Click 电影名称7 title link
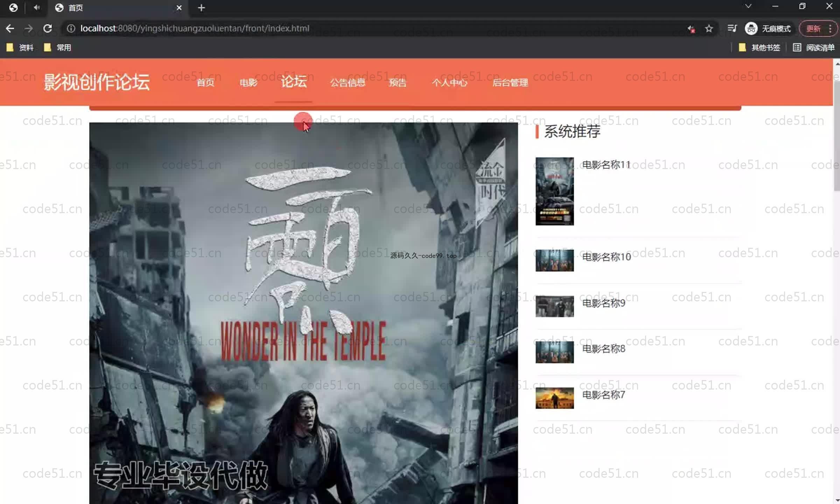The width and height of the screenshot is (840, 504). (603, 395)
